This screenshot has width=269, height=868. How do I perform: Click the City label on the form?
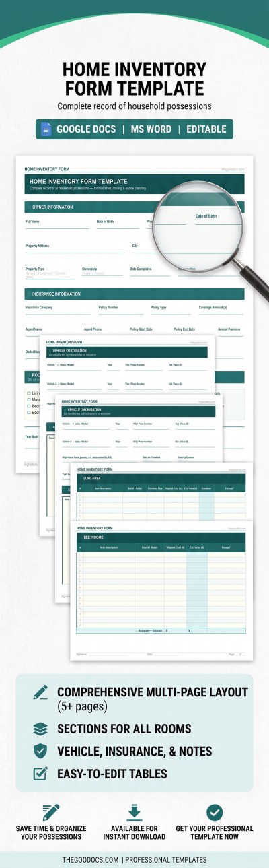tap(134, 246)
